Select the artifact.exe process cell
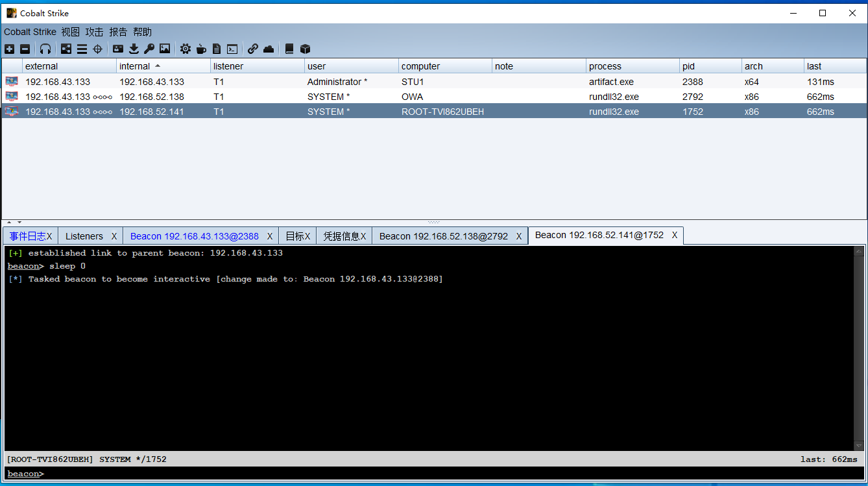Viewport: 868px width, 486px height. (633, 82)
